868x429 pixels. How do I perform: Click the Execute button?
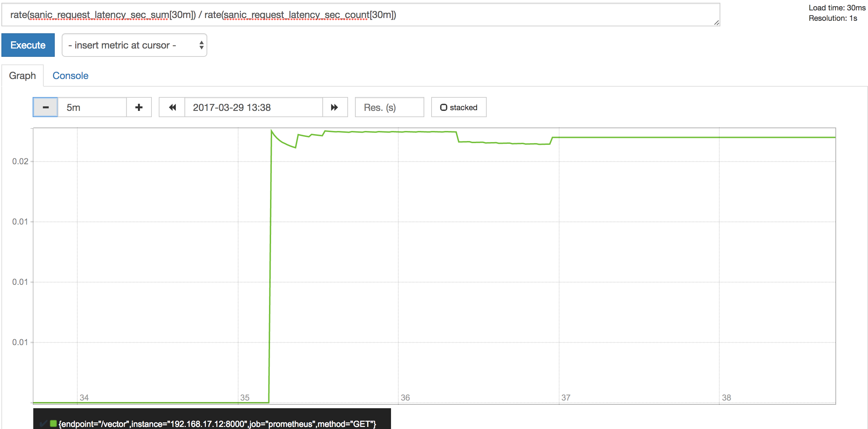[28, 45]
